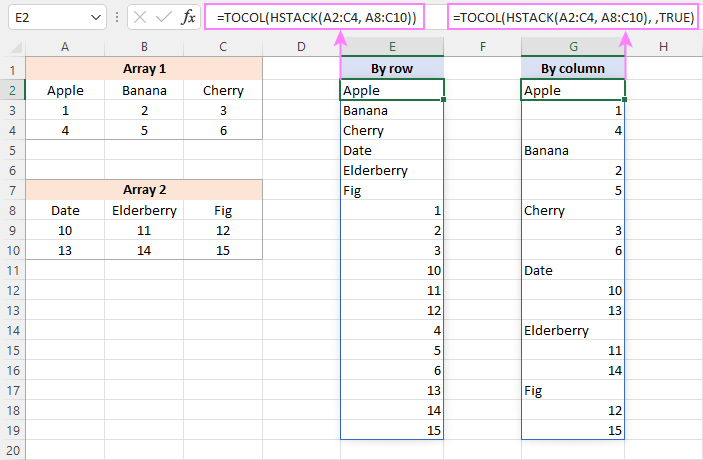This screenshot has width=703, height=460.
Task: Click Fig in the By column results
Action: pyautogui.click(x=573, y=391)
